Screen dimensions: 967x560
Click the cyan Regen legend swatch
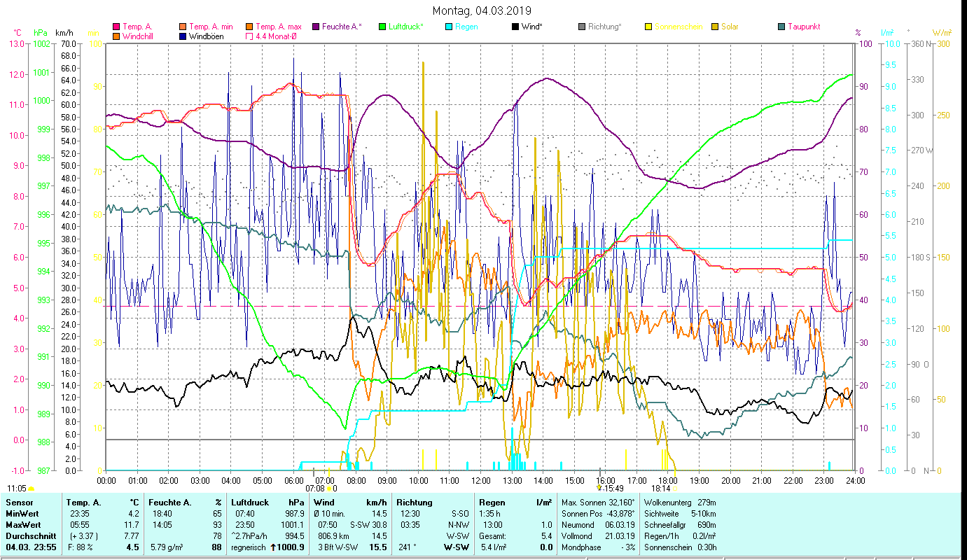pos(449,27)
